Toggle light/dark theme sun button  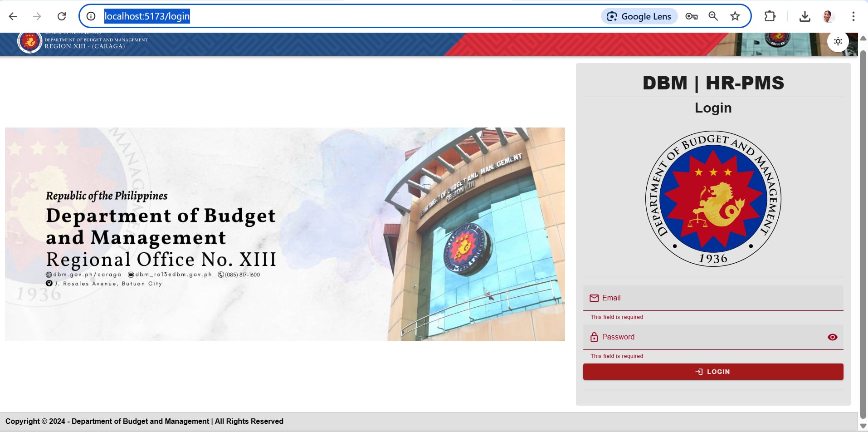tap(838, 41)
